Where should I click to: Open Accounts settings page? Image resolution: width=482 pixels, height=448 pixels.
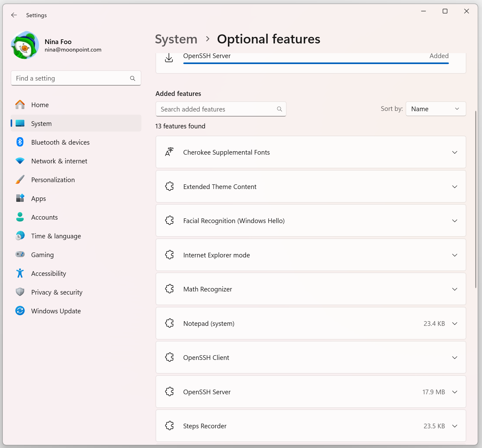76,217
